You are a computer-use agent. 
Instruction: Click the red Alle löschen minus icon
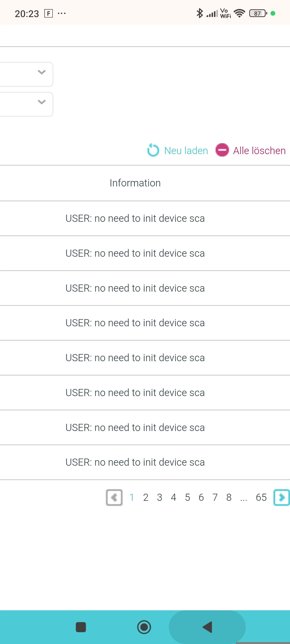222,150
